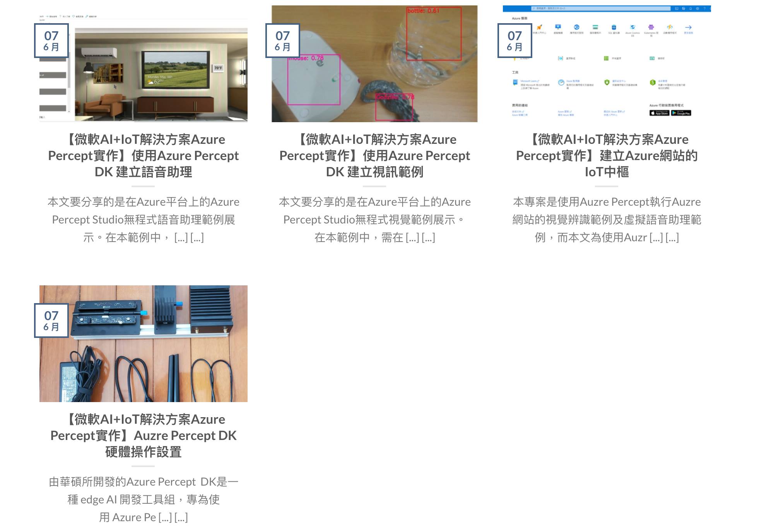Image resolution: width=776 pixels, height=532 pixels.
Task: Click the 07 6月 date badge on video example post
Action: tap(283, 41)
